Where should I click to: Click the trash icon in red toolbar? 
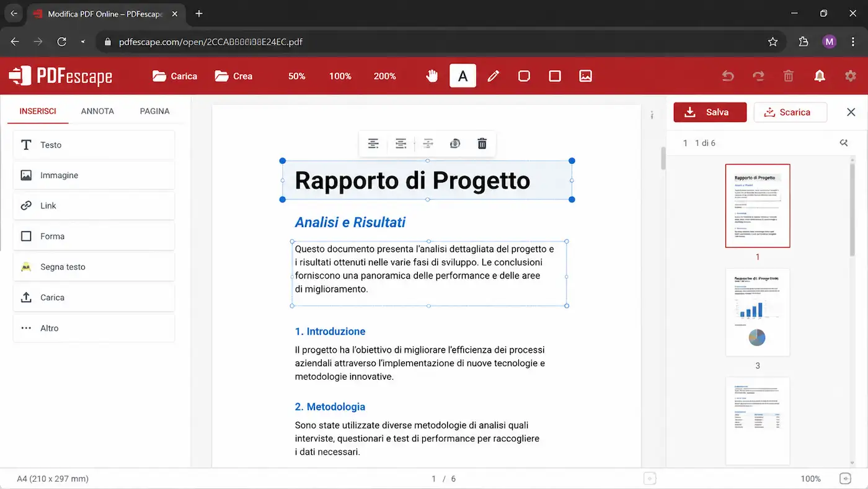[789, 76]
